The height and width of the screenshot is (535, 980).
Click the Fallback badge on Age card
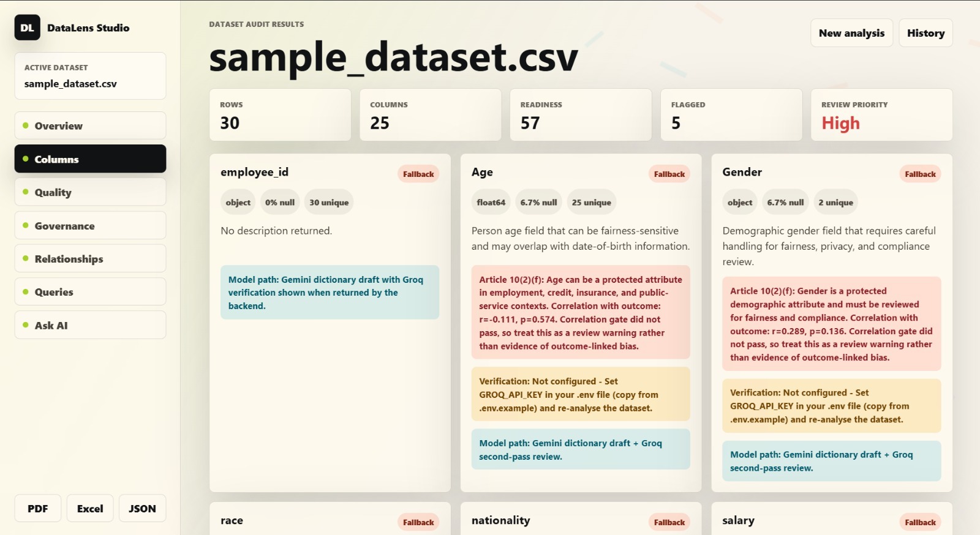pos(669,174)
